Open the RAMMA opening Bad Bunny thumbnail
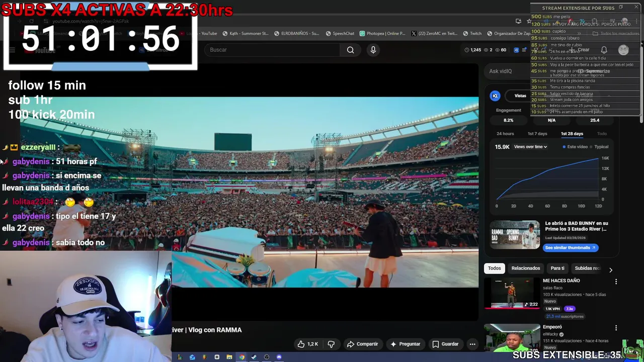This screenshot has width=644, height=362. pyautogui.click(x=514, y=235)
